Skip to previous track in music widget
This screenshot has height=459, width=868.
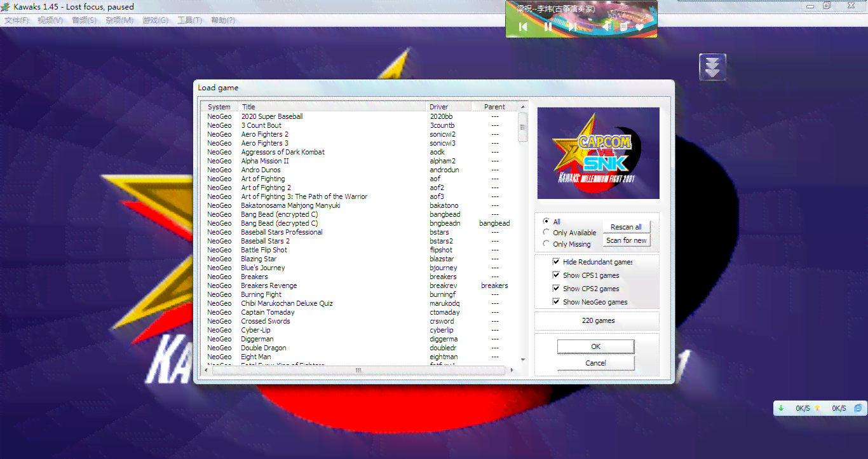(x=524, y=27)
